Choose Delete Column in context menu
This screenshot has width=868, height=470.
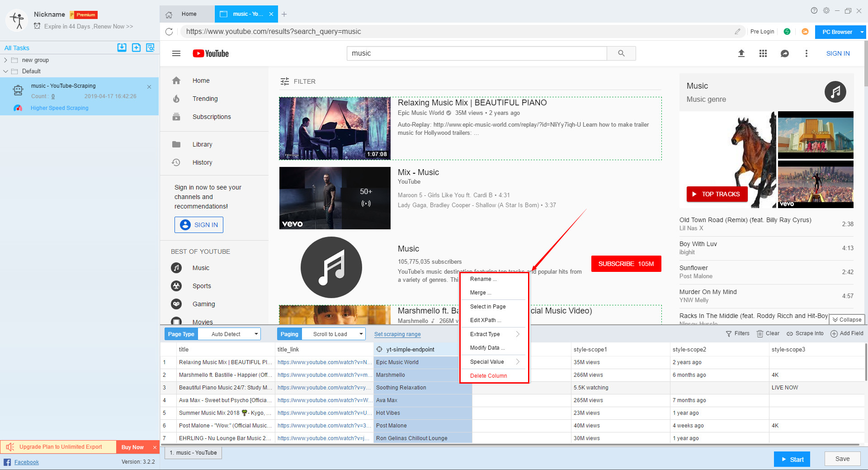coord(494,376)
